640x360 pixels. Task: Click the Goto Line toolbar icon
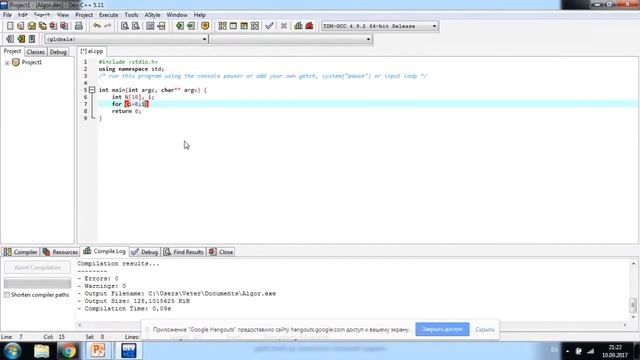point(161,26)
